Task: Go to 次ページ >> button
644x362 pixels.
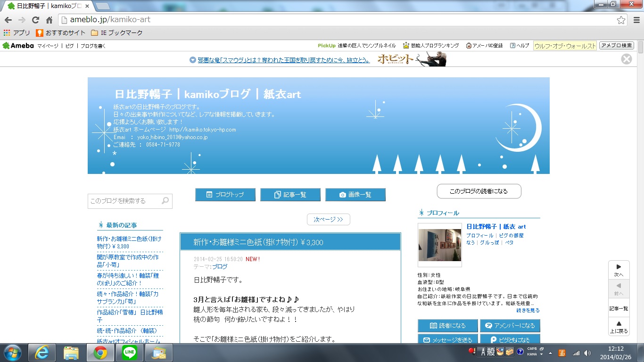Action: tap(329, 219)
